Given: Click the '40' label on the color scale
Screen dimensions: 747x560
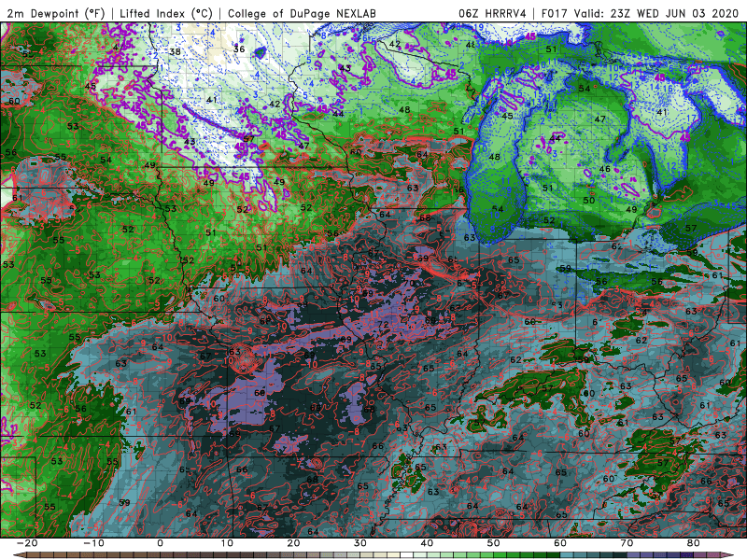Looking at the screenshot, I should pyautogui.click(x=427, y=543).
